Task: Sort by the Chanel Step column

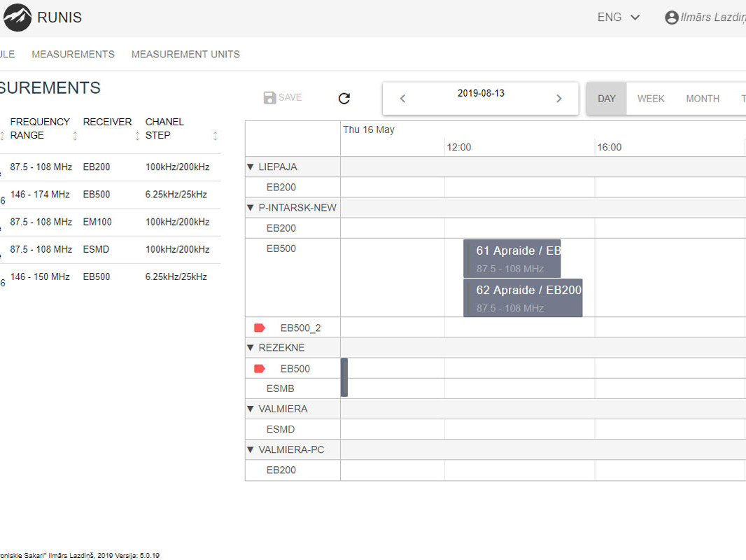Action: click(x=215, y=136)
